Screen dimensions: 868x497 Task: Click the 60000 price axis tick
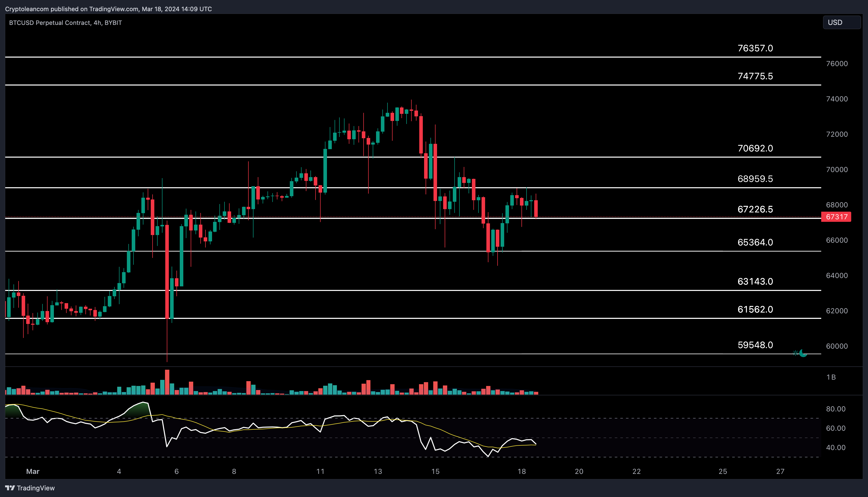(x=836, y=346)
